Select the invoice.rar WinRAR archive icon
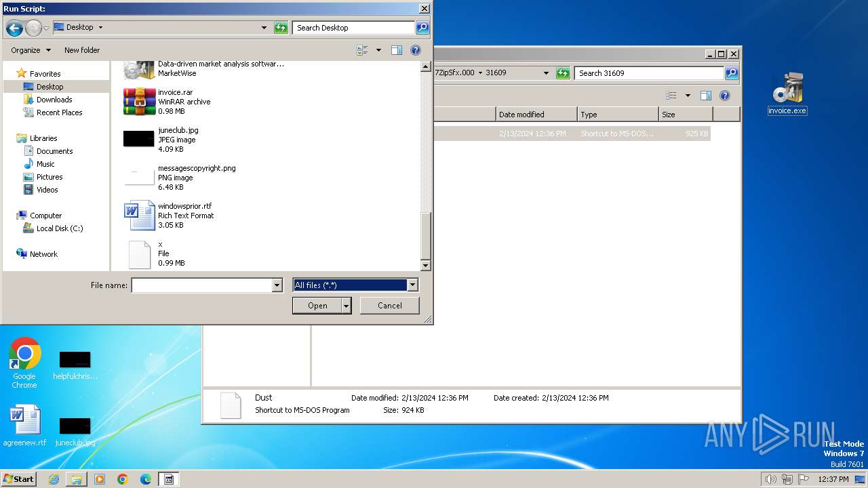868x488 pixels. point(139,102)
